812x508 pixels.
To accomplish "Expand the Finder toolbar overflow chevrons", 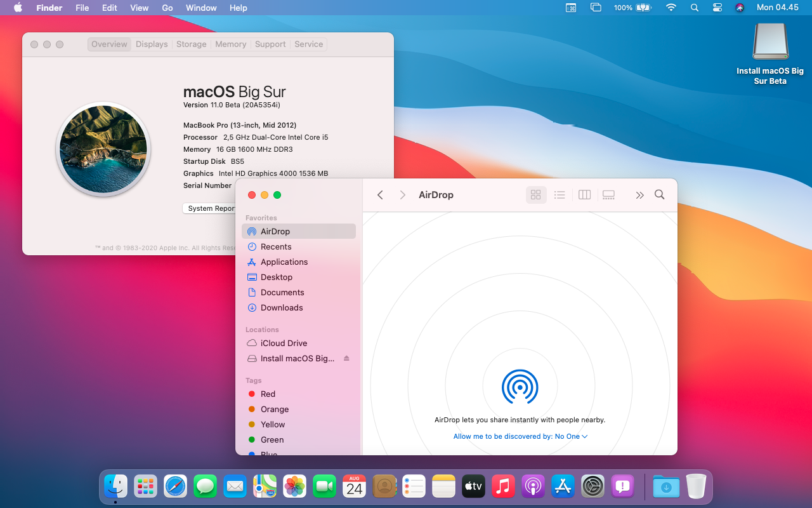I will [639, 195].
